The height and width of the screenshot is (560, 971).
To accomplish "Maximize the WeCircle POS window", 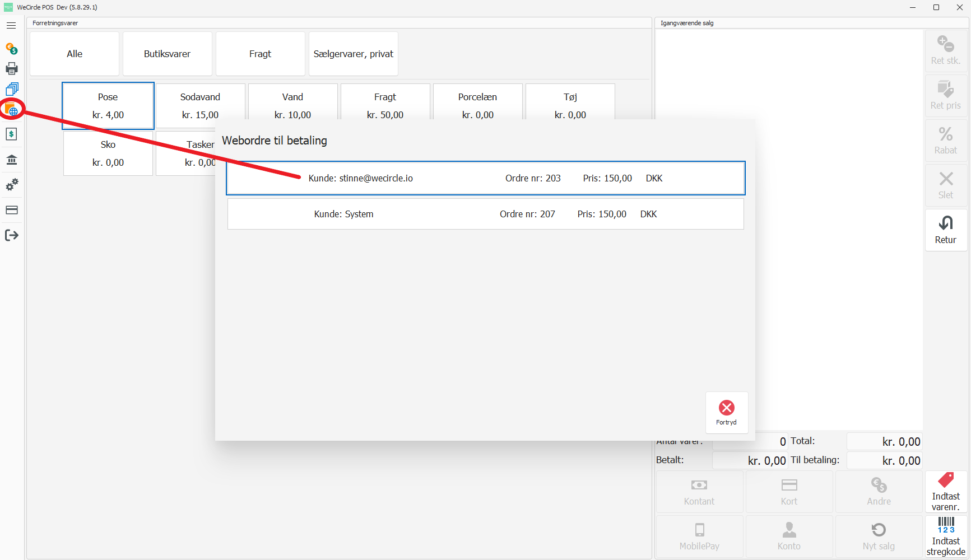I will [x=936, y=7].
